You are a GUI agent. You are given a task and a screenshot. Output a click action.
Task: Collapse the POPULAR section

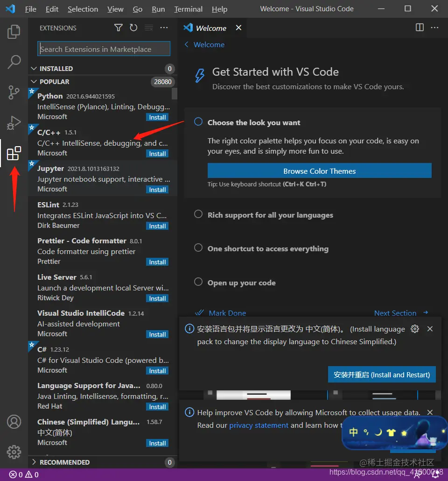pos(102,82)
